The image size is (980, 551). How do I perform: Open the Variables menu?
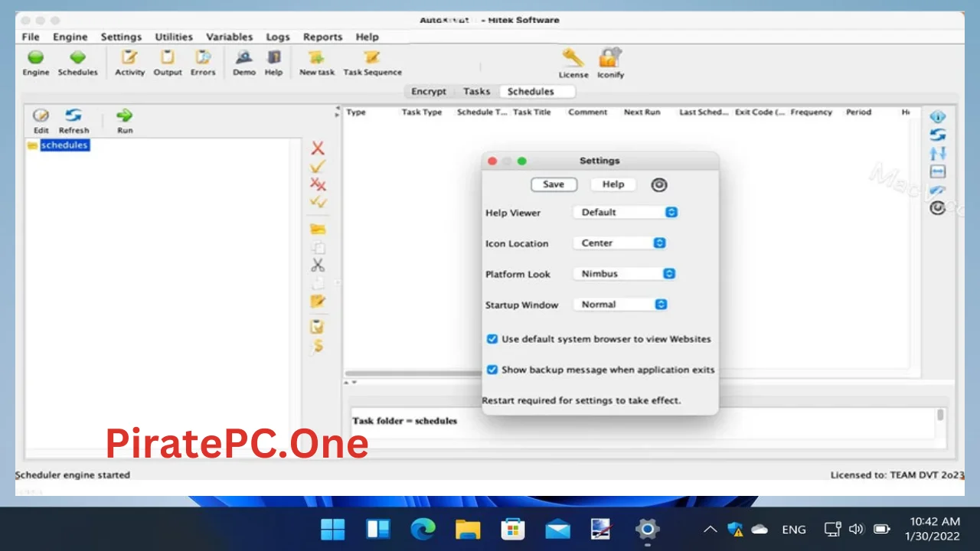229,37
